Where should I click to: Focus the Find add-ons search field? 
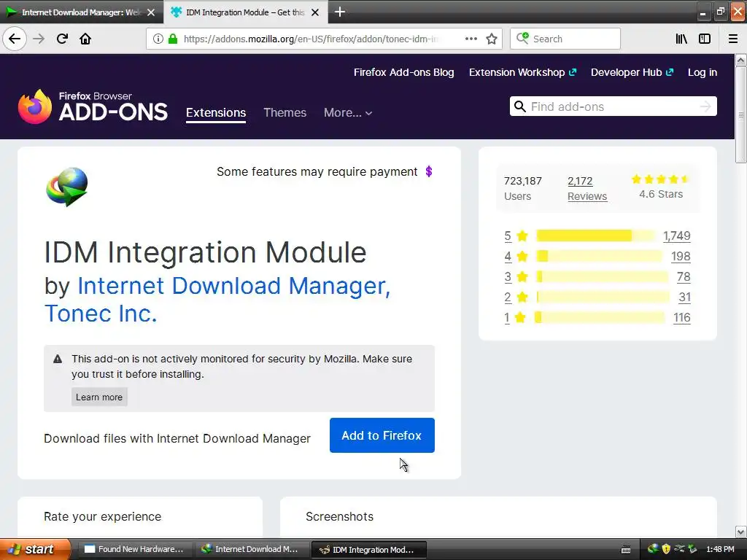click(613, 106)
